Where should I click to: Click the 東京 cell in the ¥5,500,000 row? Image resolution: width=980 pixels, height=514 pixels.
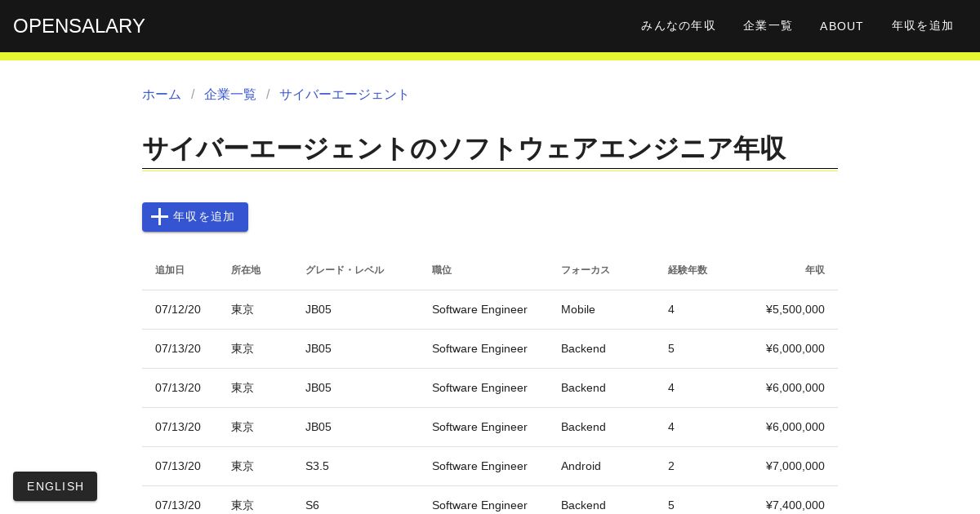pyautogui.click(x=243, y=310)
